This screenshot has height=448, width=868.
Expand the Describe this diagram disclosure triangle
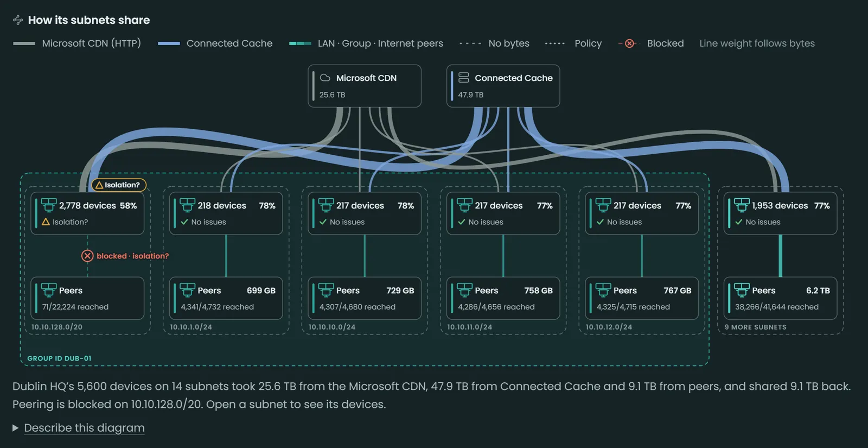16,428
